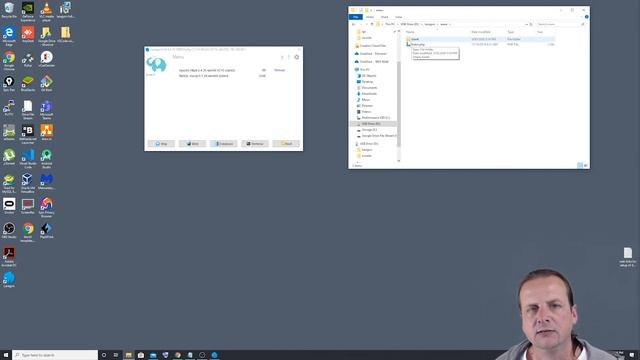Click the Web button in Laragon
The width and height of the screenshot is (640, 360).
[192, 144]
